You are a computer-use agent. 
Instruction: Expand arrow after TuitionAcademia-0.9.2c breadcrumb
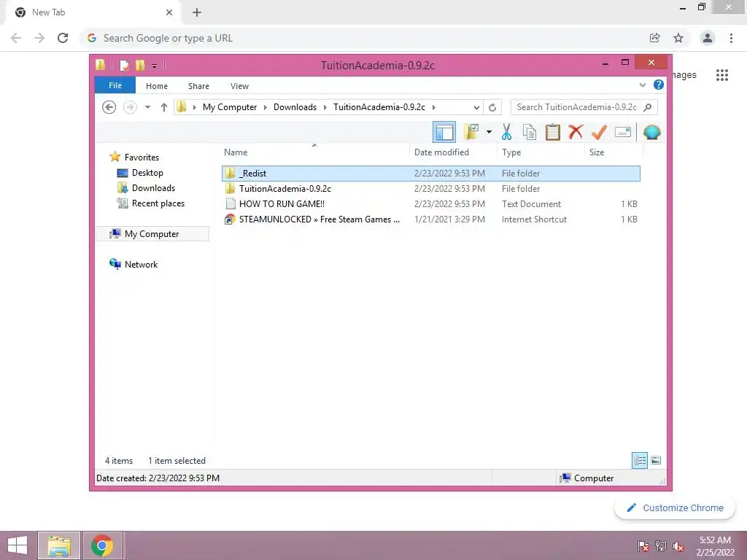coord(433,107)
